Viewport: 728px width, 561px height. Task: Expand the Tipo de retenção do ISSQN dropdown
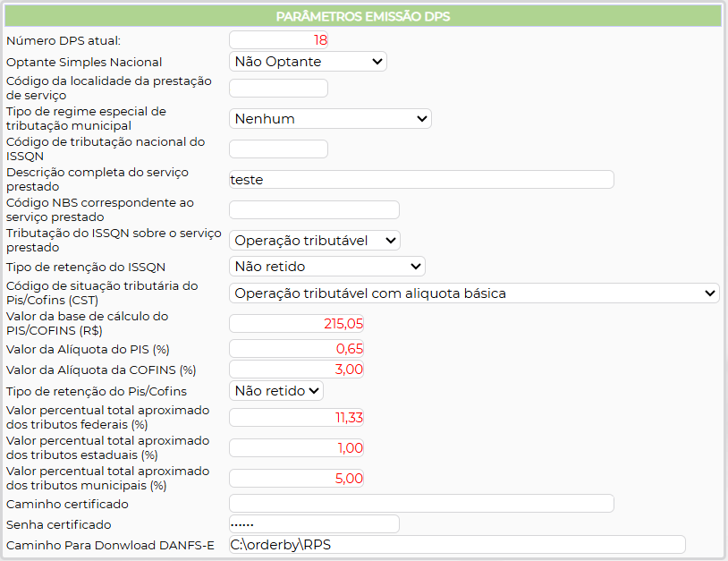click(x=327, y=266)
